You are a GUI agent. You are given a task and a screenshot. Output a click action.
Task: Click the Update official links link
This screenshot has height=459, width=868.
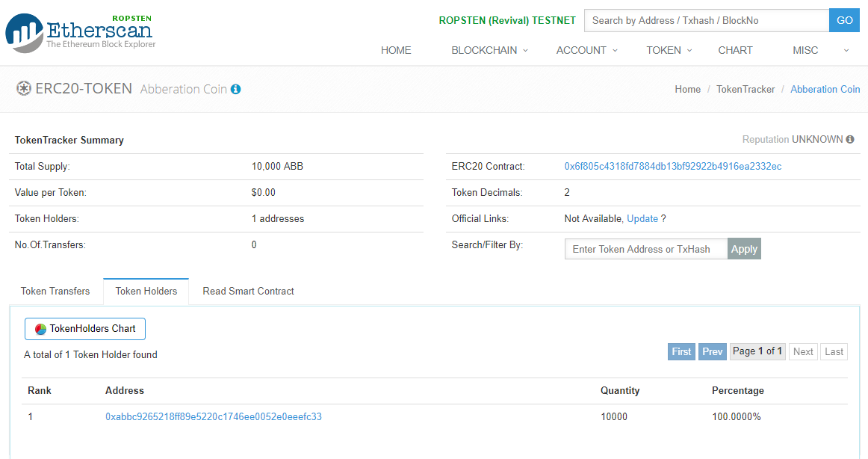pyautogui.click(x=642, y=219)
